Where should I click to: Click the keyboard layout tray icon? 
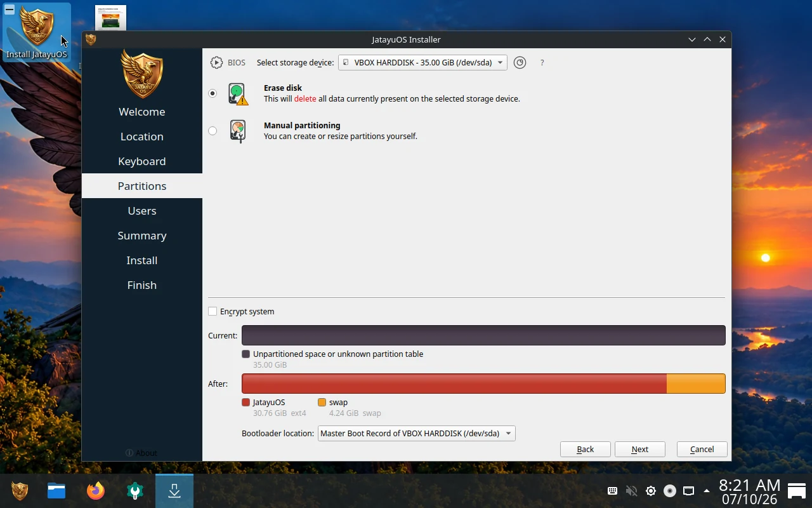[612, 491]
